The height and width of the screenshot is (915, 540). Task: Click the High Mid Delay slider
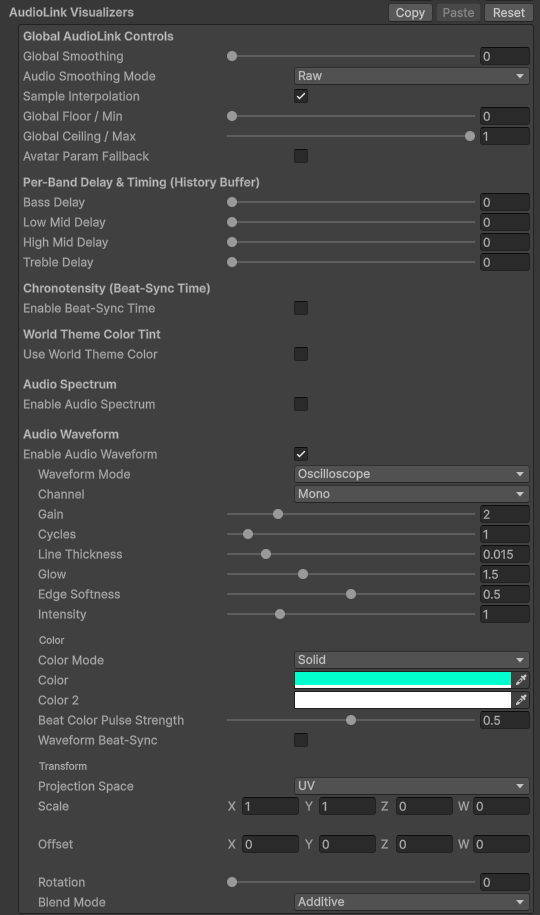(351, 242)
